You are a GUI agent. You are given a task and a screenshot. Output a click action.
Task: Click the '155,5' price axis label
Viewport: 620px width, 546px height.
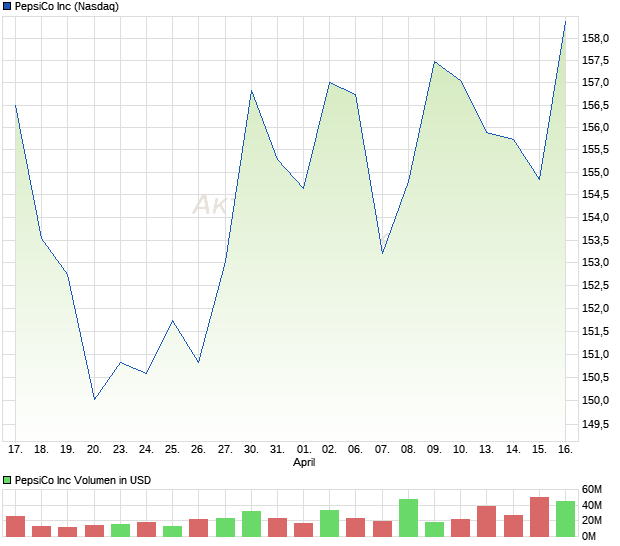[x=595, y=149]
